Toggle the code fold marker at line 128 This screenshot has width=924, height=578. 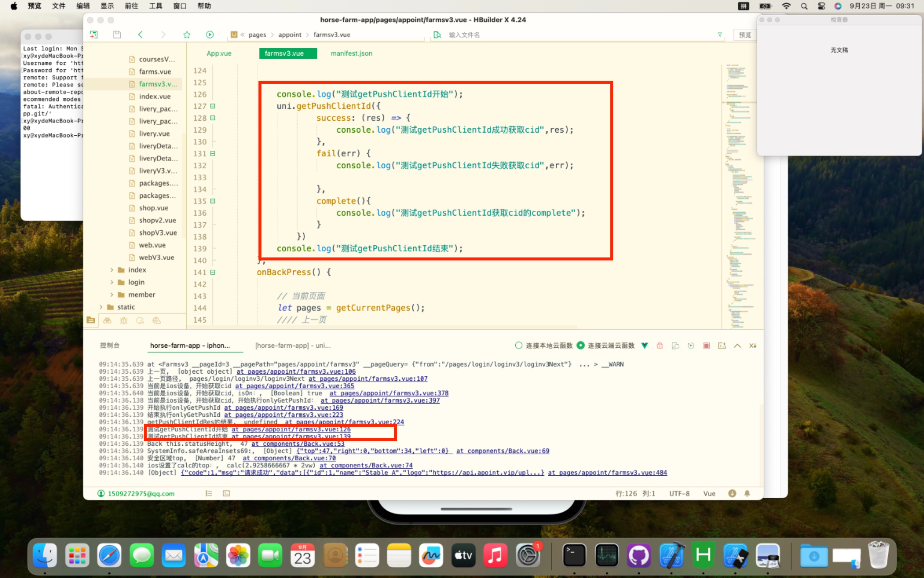213,118
